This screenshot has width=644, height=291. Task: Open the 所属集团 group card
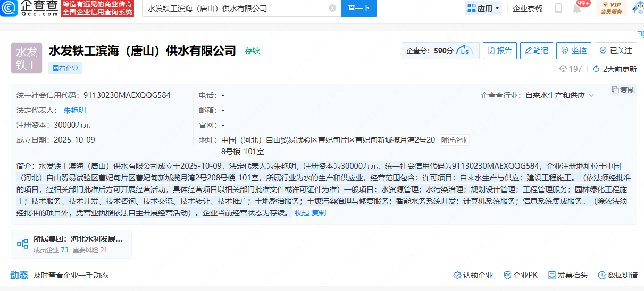(x=71, y=244)
